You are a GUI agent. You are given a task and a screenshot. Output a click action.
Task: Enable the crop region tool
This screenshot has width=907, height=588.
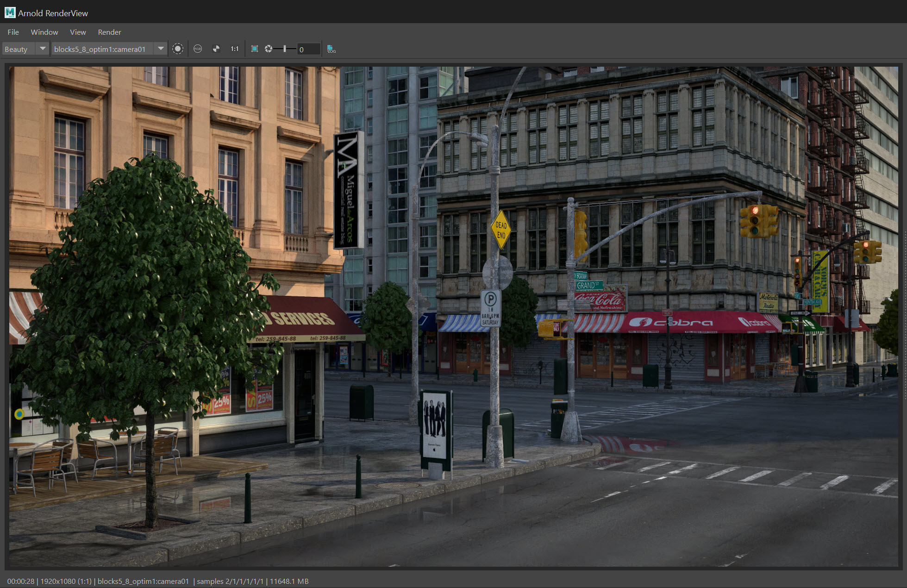[254, 49]
